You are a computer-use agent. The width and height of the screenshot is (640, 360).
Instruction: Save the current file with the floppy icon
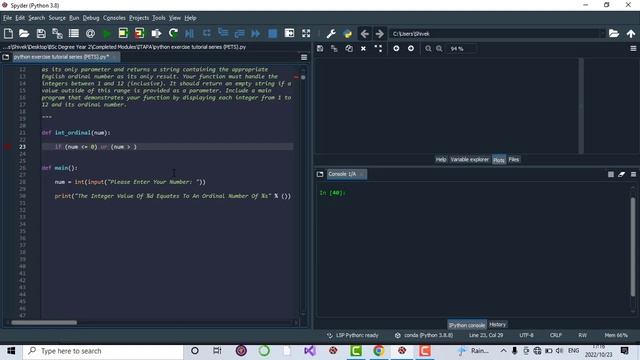[x=41, y=33]
